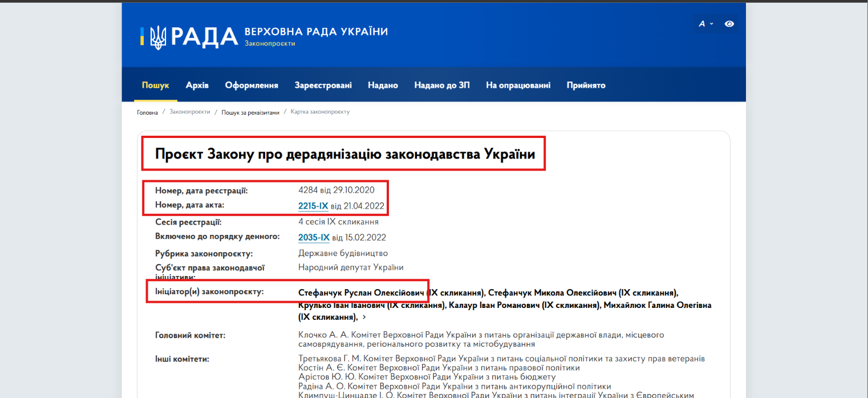Click main committee entry Клочко А. А.
868x398 pixels.
[481, 339]
